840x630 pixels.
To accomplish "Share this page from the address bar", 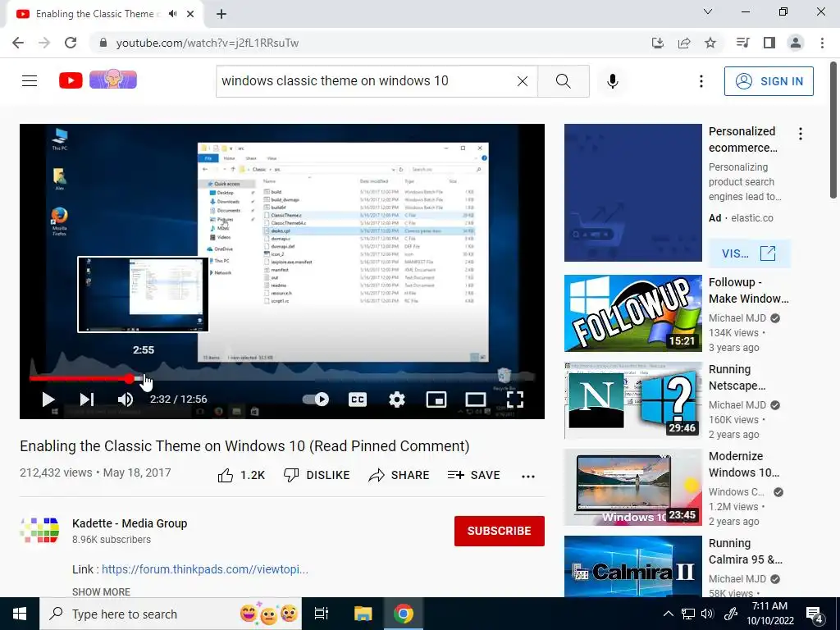I will pyautogui.click(x=684, y=43).
